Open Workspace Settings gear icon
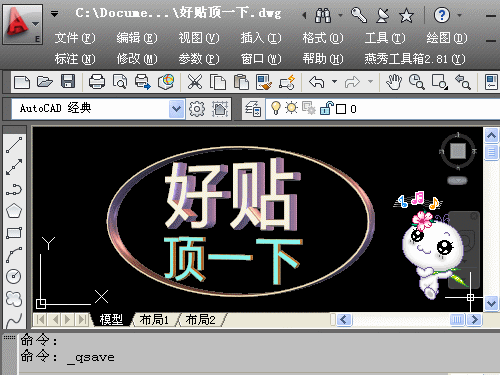This screenshot has width=500, height=375. click(197, 109)
